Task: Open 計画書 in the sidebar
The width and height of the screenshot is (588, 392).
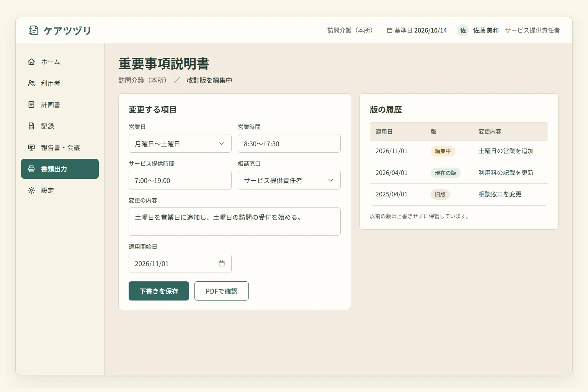Action: [x=60, y=105]
